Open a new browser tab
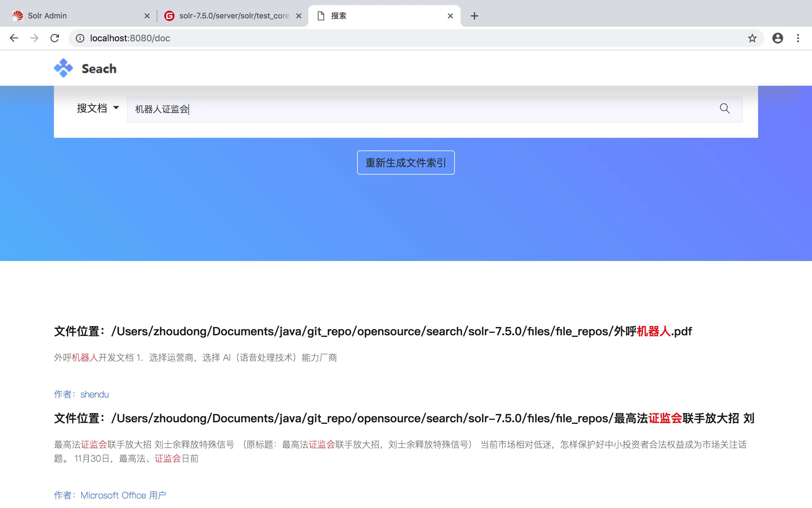Screen dimensions: 812x508 [x=474, y=16]
